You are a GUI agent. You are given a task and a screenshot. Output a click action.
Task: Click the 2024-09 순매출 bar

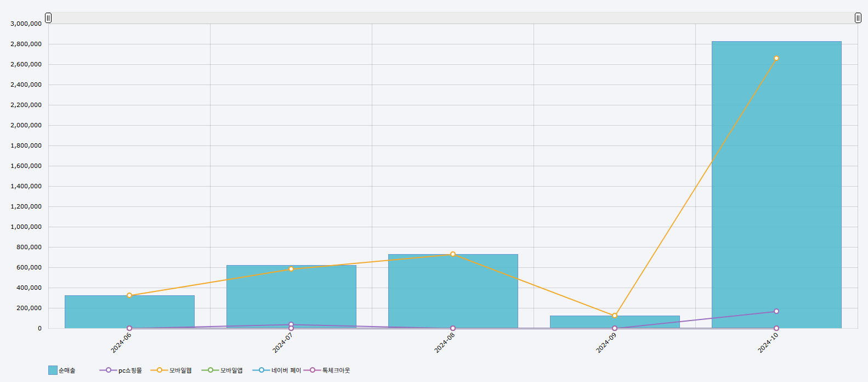pyautogui.click(x=614, y=323)
